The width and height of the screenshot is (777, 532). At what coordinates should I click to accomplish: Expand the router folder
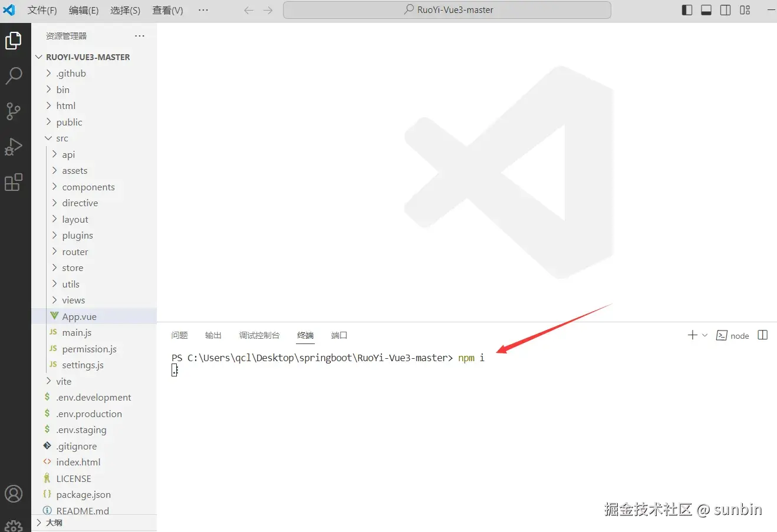94,252
